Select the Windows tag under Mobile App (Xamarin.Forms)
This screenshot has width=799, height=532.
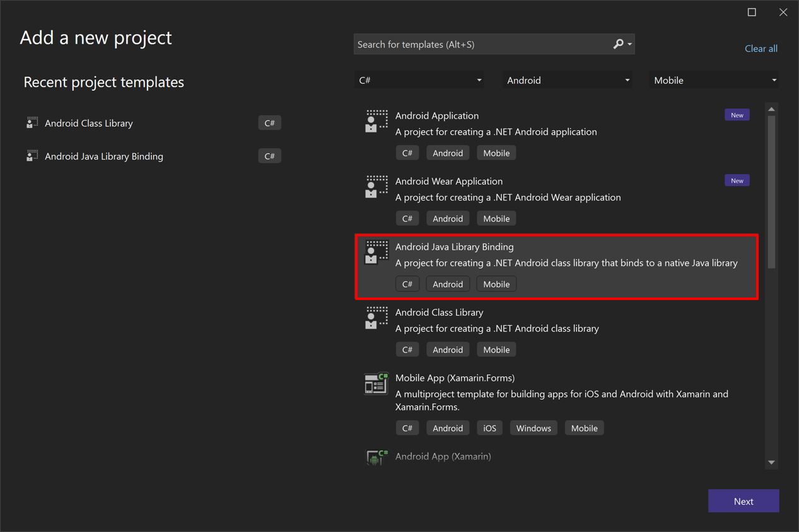(533, 427)
